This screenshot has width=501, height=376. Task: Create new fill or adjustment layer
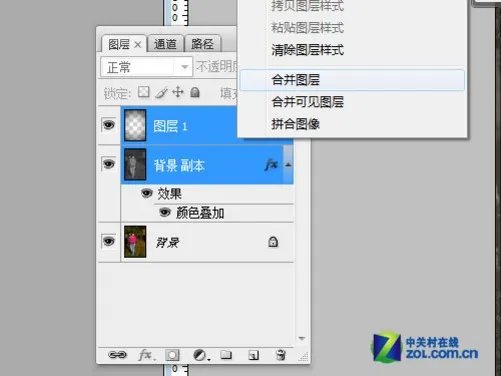pyautogui.click(x=201, y=355)
